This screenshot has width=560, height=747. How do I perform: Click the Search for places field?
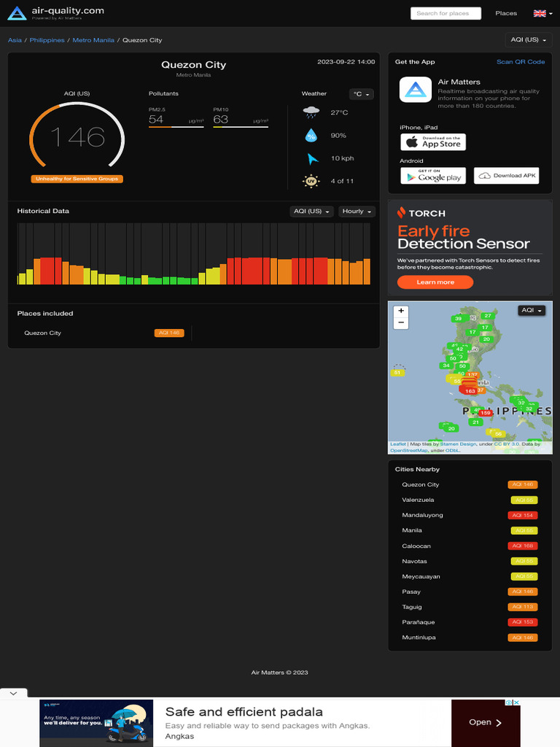click(446, 13)
